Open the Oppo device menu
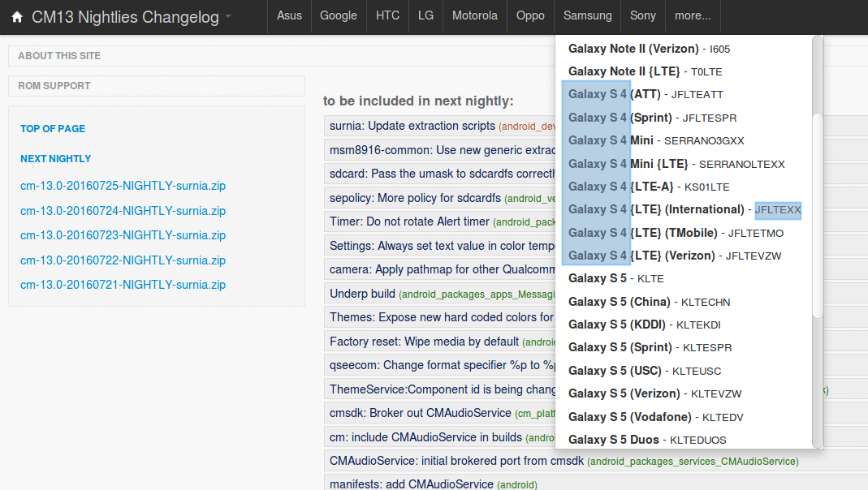The image size is (868, 490). pyautogui.click(x=530, y=16)
